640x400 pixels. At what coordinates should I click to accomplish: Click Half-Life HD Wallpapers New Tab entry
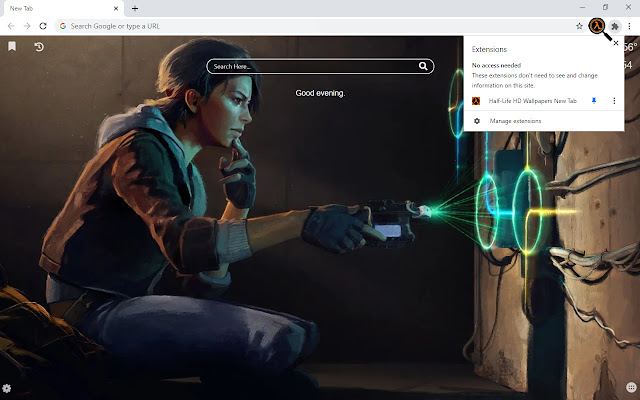(533, 101)
